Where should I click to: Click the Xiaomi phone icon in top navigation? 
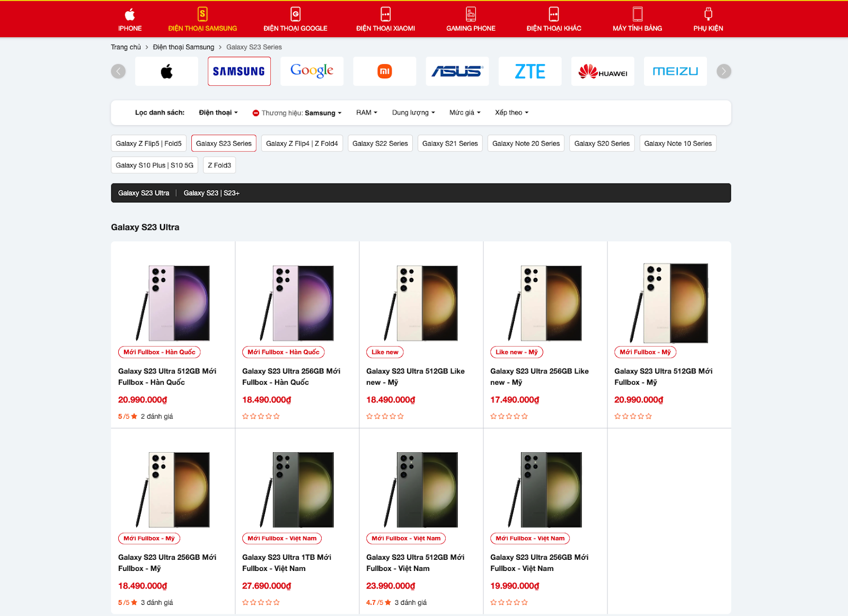(385, 14)
